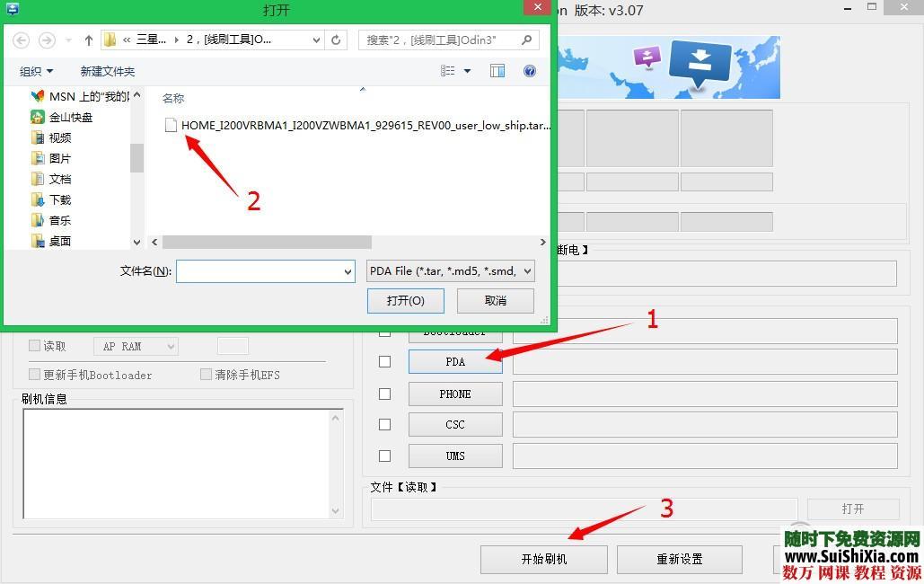The width and height of the screenshot is (924, 584).
Task: Expand the address bar path dropdown
Action: (x=316, y=40)
